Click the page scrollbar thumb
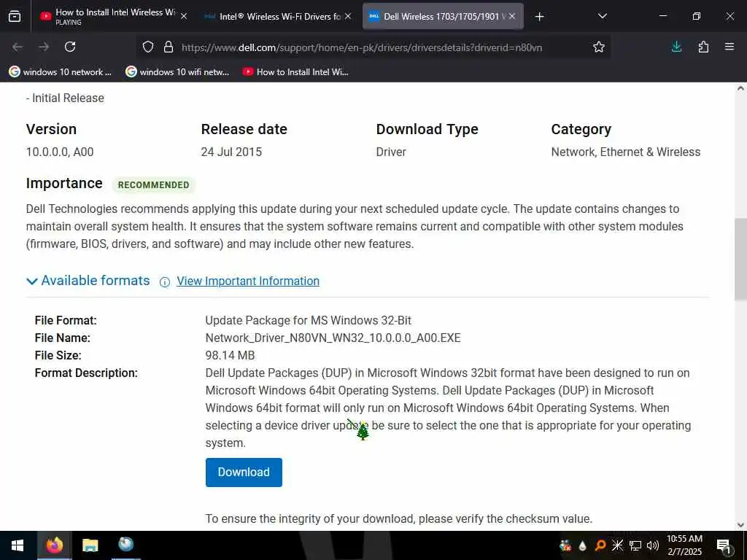747x560 pixels. click(741, 260)
